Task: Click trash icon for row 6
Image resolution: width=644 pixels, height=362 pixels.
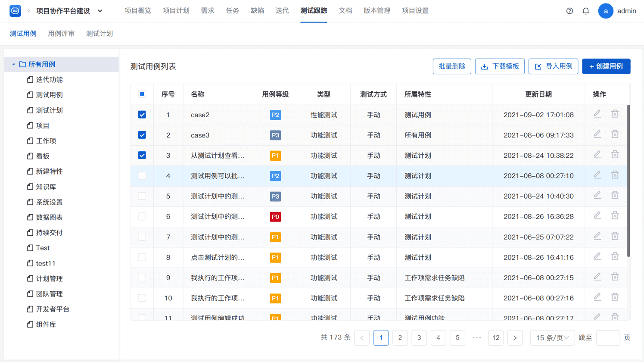Action: coord(615,215)
